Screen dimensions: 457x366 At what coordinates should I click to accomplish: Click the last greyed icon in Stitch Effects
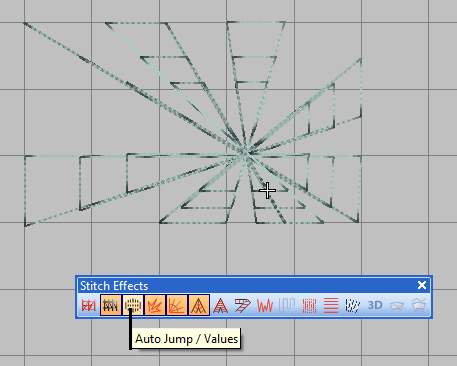pos(419,305)
